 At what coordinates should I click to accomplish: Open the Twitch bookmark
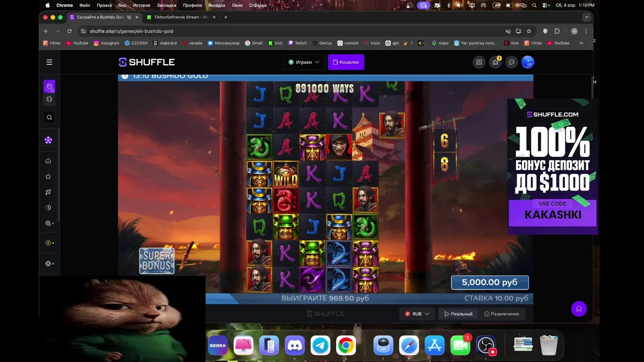(297, 43)
